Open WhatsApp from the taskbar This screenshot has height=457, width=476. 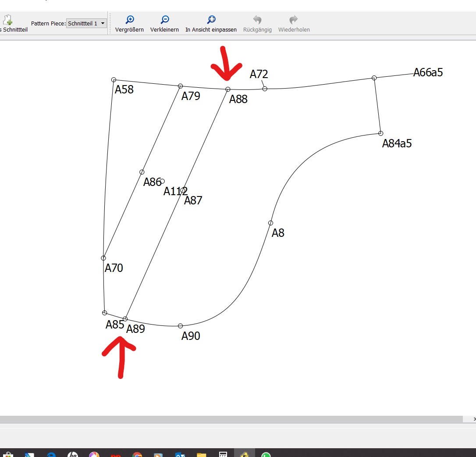(266, 454)
